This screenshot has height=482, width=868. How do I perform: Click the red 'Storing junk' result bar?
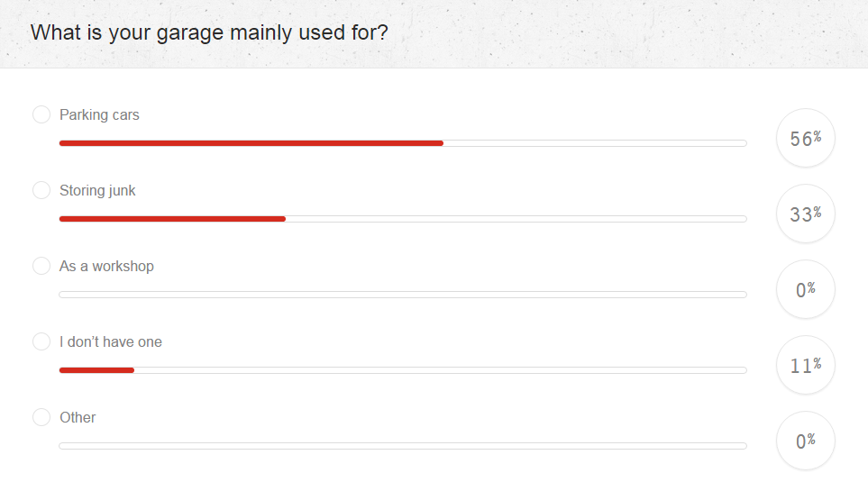tap(172, 219)
